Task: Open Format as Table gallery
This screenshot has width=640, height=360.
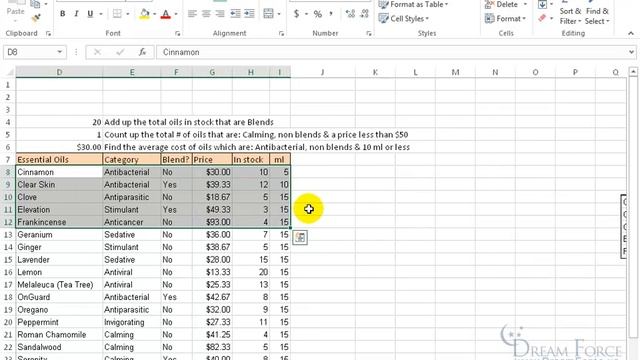Action: [x=413, y=4]
